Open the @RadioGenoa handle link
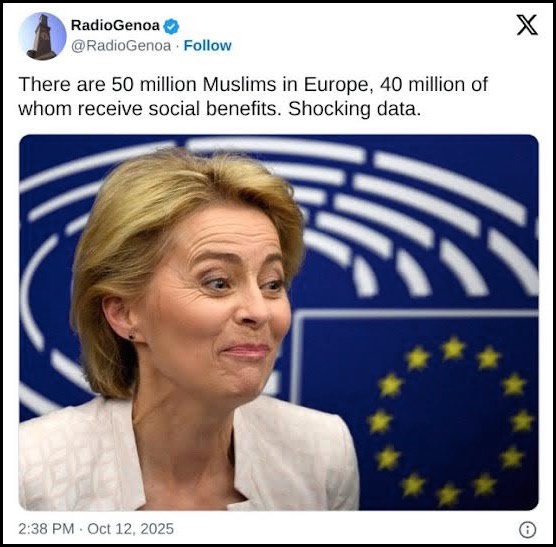 (121, 46)
